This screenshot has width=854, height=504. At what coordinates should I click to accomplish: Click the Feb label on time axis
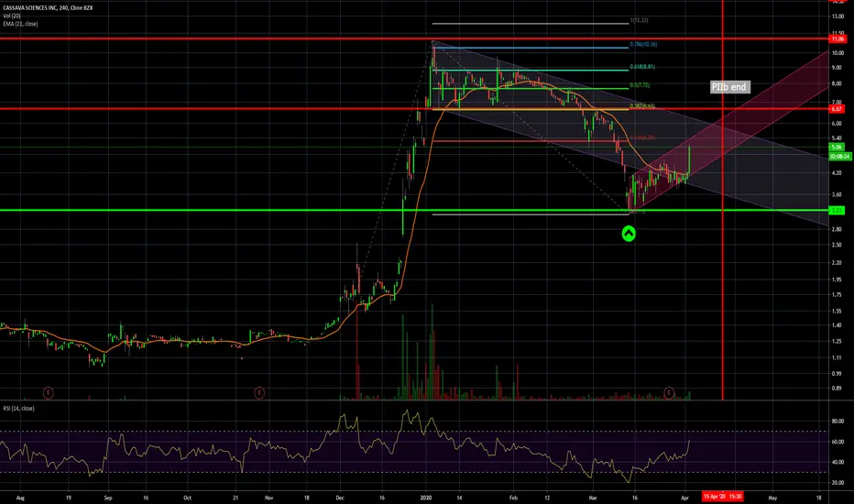click(x=513, y=498)
